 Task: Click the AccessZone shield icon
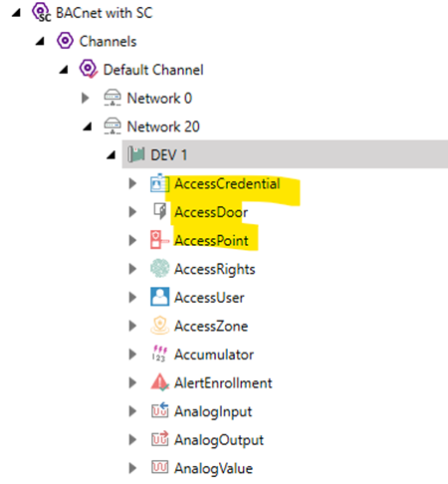click(x=159, y=325)
